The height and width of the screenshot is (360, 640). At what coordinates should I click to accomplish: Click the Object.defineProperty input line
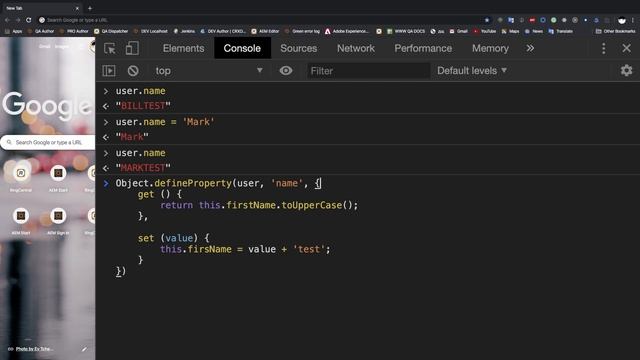point(218,183)
